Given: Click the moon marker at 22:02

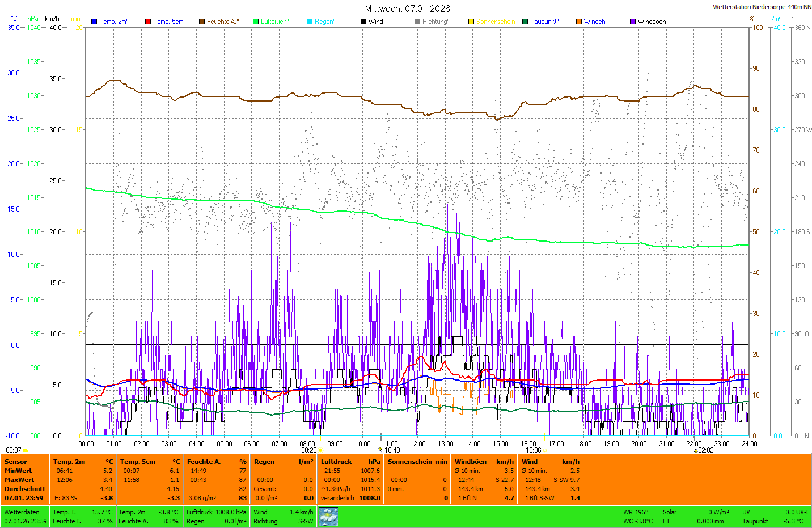Looking at the screenshot, I should [695, 450].
